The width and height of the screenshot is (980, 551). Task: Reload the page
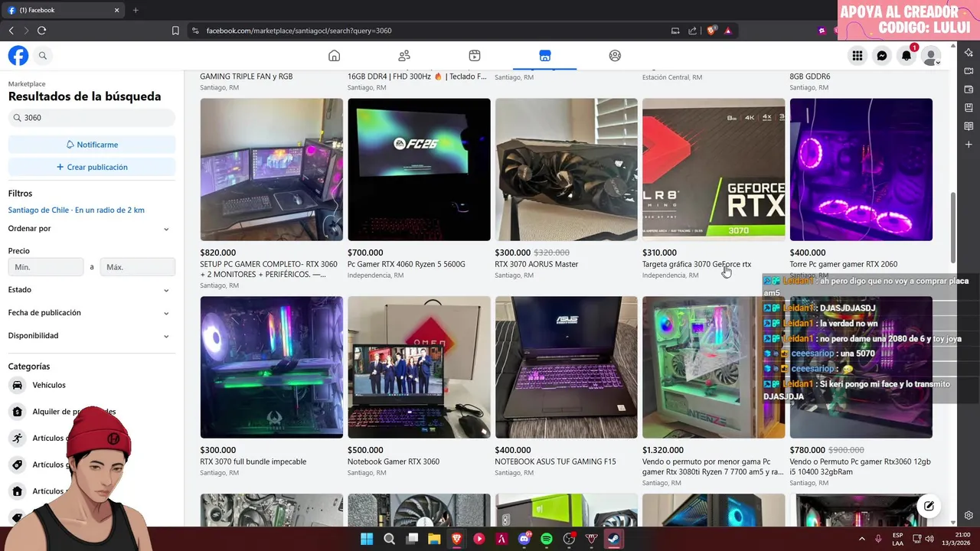[x=41, y=31]
